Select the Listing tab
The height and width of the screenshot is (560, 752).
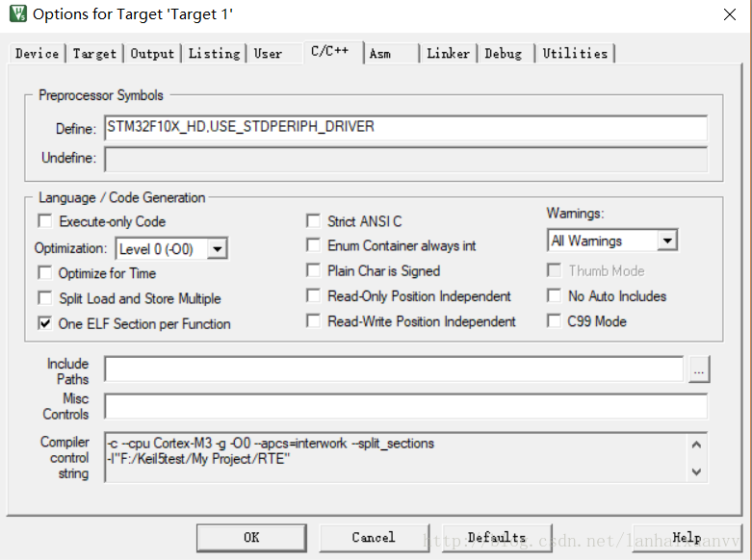click(x=214, y=53)
